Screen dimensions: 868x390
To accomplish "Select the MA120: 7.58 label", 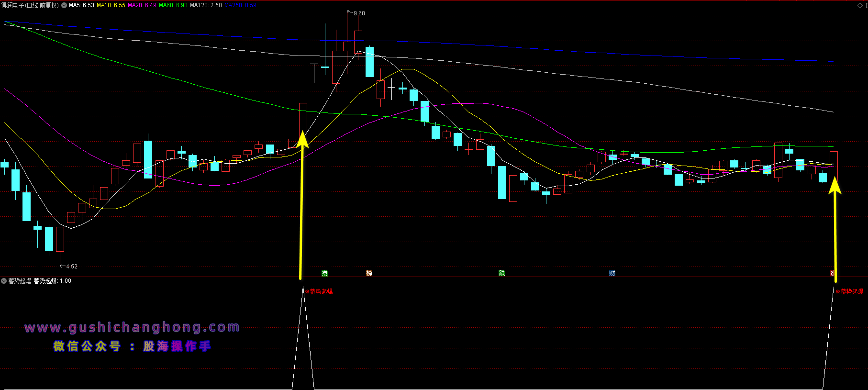I will pos(206,5).
